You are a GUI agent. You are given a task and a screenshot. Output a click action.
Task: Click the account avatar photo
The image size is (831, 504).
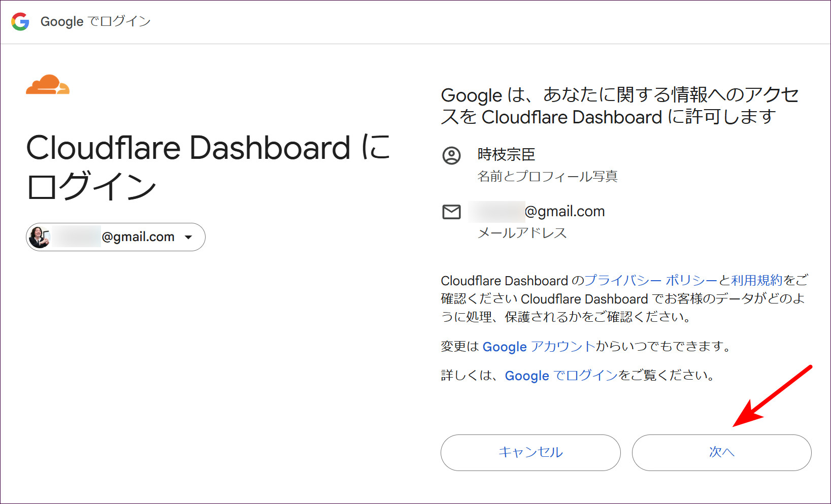click(x=39, y=237)
